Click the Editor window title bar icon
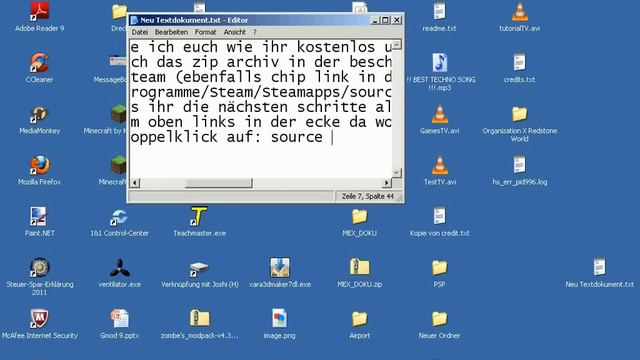The image size is (640, 360). [x=134, y=20]
